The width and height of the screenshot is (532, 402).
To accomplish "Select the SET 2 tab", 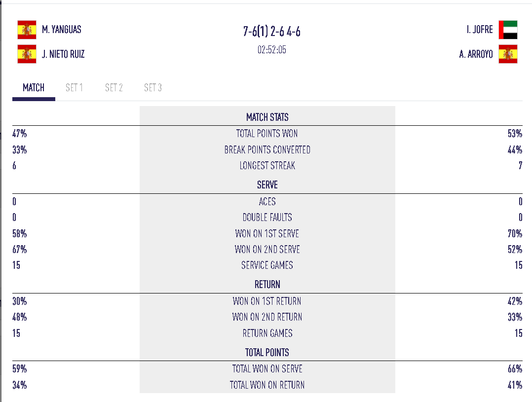I will pyautogui.click(x=114, y=88).
